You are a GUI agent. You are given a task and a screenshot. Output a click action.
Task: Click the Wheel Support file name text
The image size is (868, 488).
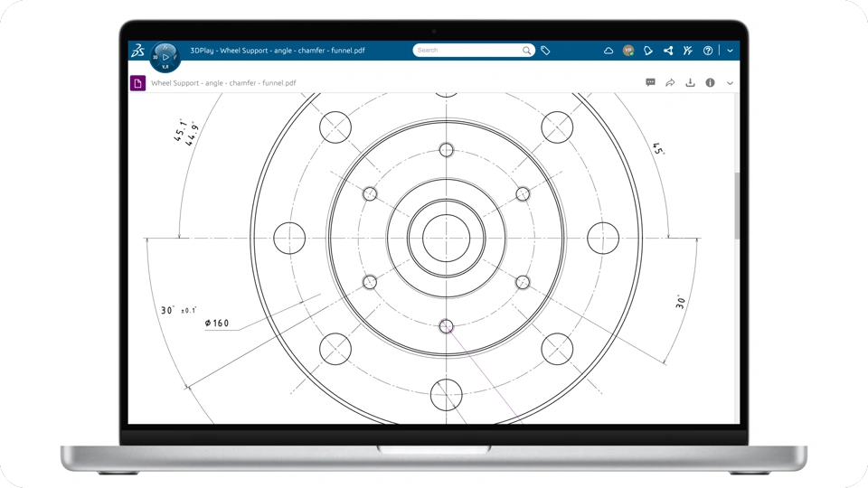tap(223, 83)
